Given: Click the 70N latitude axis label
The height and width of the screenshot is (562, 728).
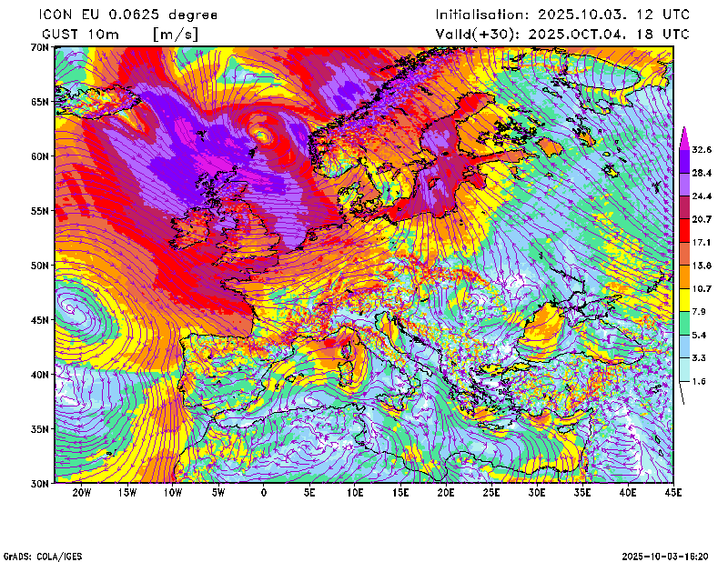Looking at the screenshot, I should (x=38, y=46).
